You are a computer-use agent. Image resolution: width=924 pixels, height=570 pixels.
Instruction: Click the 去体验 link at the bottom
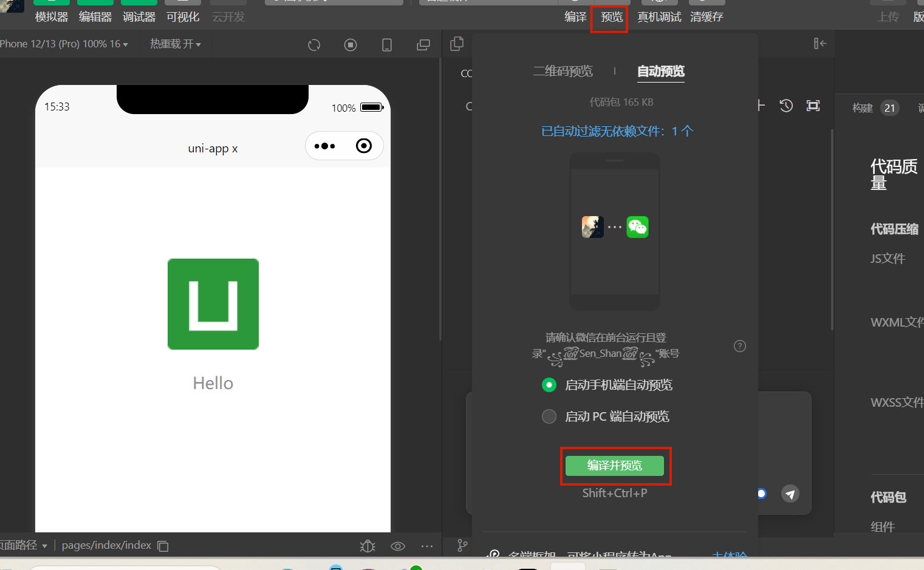(x=730, y=555)
